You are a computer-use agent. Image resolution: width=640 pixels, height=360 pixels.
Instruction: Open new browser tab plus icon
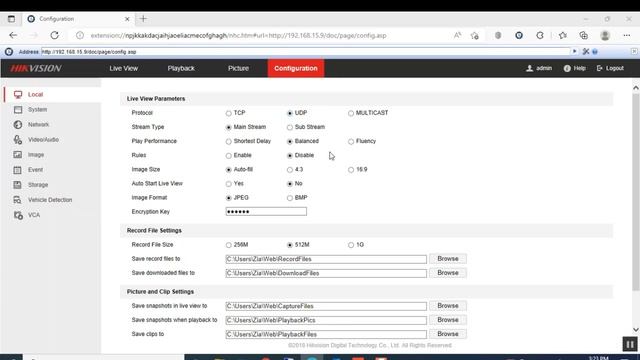pos(143,19)
